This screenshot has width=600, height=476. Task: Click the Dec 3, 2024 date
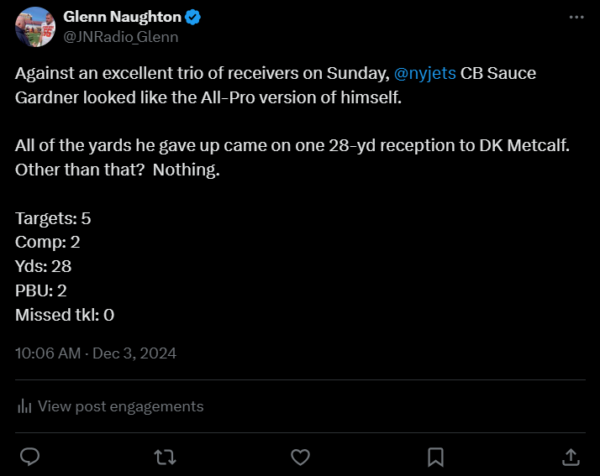[133, 353]
